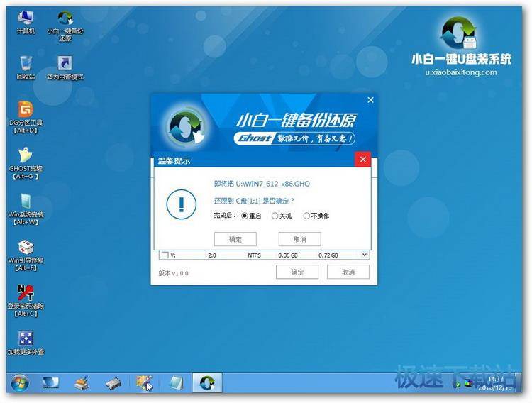
Task: Select the active 小白 backup taskbar button
Action: [207, 383]
